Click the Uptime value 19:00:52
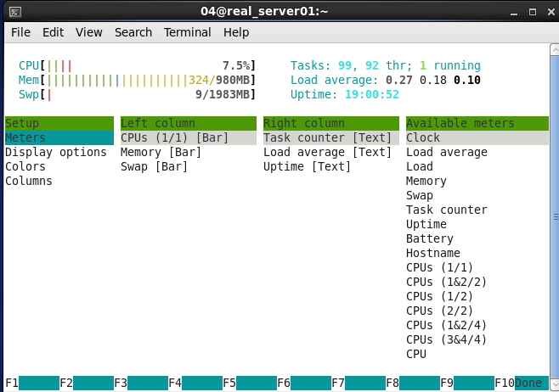 coord(372,95)
